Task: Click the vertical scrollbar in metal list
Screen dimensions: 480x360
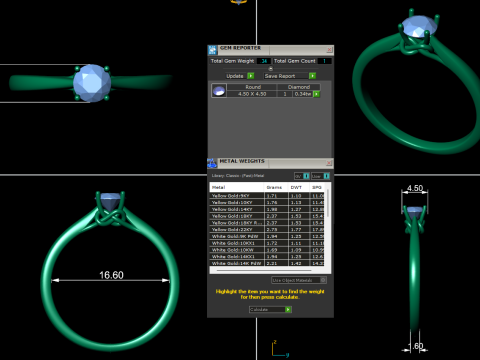Action: [x=328, y=203]
